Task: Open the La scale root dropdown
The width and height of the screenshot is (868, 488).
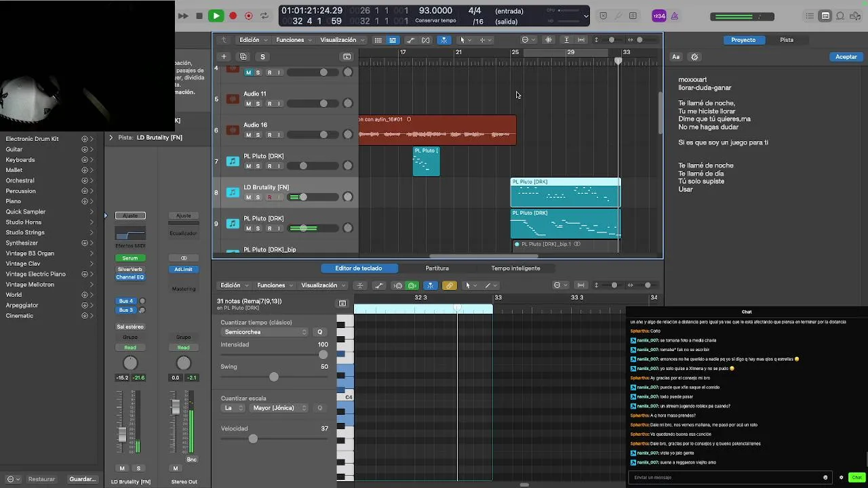Action: pyautogui.click(x=233, y=408)
